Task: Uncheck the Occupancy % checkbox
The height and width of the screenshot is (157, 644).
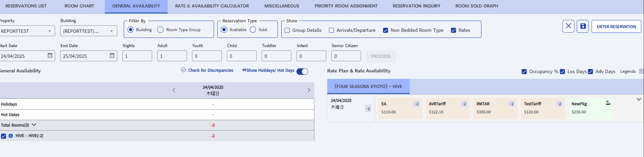Action: tap(524, 72)
